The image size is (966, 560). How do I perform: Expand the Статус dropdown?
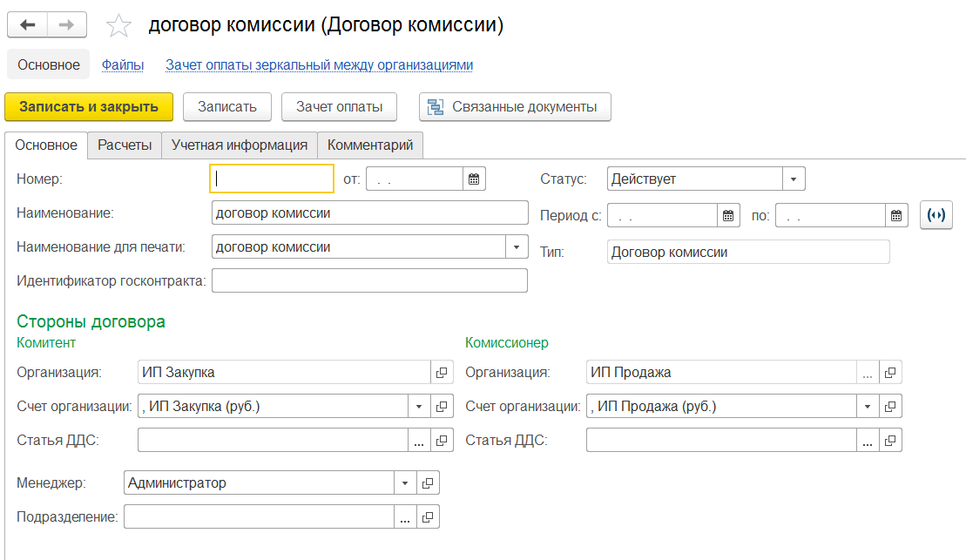coord(794,179)
